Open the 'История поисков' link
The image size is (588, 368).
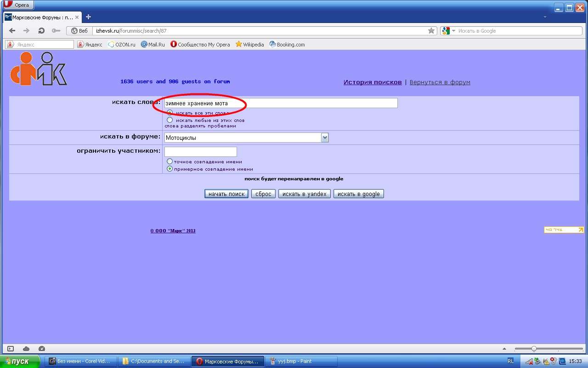click(373, 82)
